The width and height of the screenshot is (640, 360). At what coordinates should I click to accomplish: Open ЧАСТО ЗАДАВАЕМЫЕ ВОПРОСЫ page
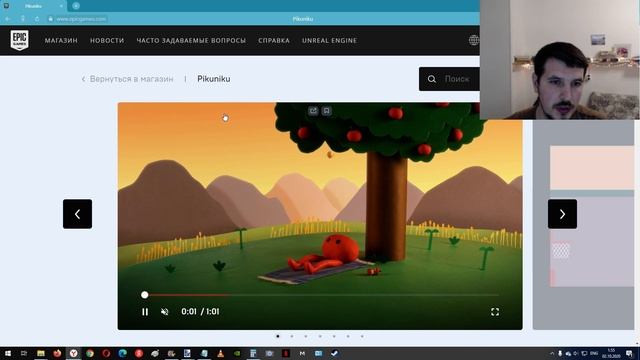click(x=191, y=40)
